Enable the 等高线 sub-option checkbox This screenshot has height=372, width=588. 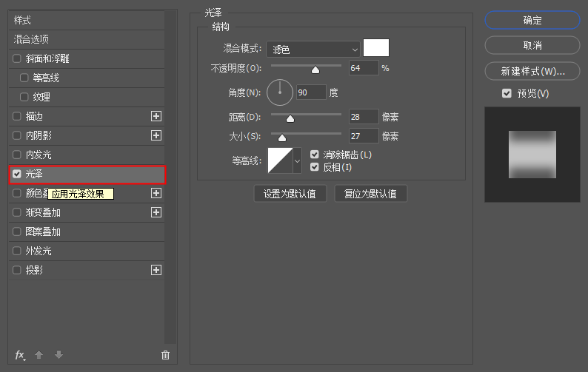[x=24, y=78]
